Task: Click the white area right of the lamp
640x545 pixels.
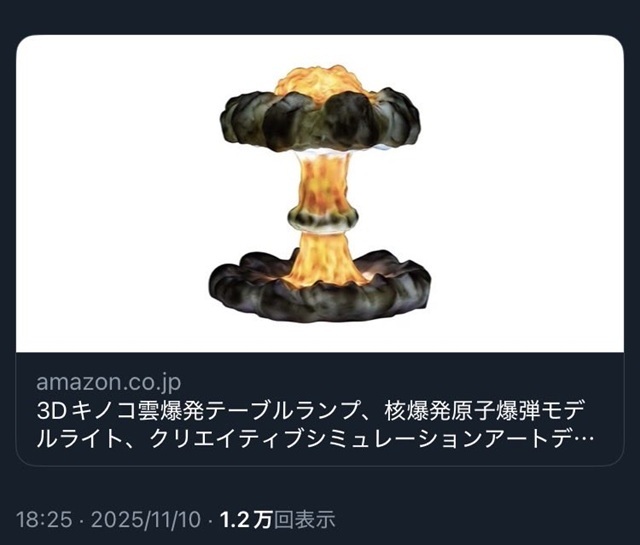Action: [527, 194]
